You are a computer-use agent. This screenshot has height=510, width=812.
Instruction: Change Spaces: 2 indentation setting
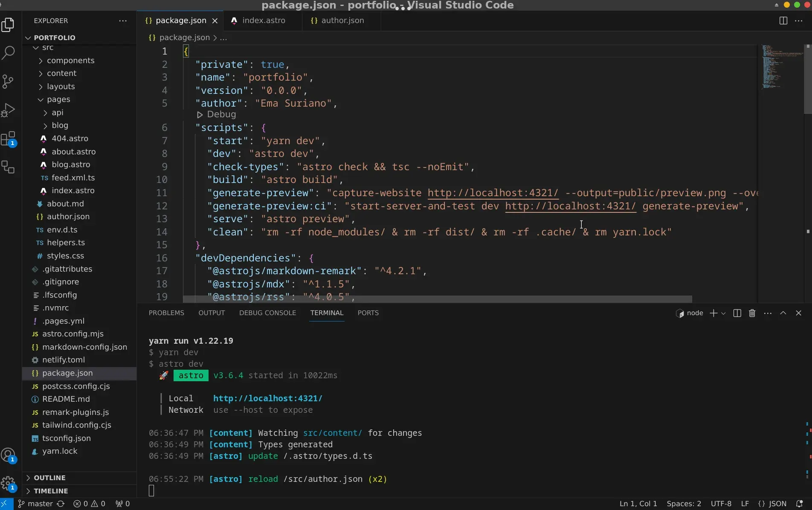click(x=684, y=504)
